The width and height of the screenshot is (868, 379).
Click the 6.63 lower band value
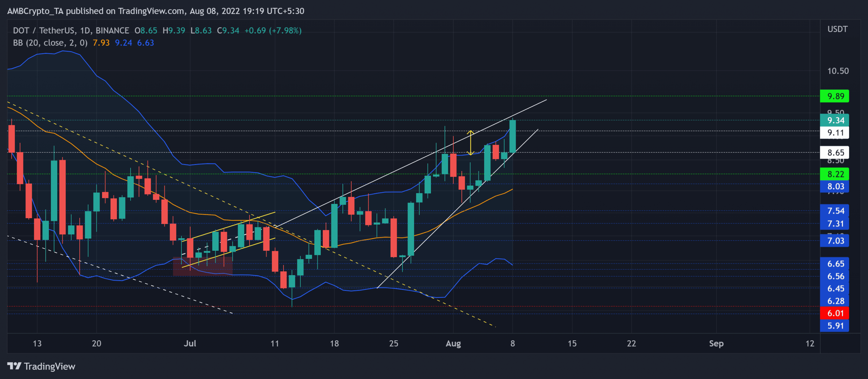coord(145,43)
